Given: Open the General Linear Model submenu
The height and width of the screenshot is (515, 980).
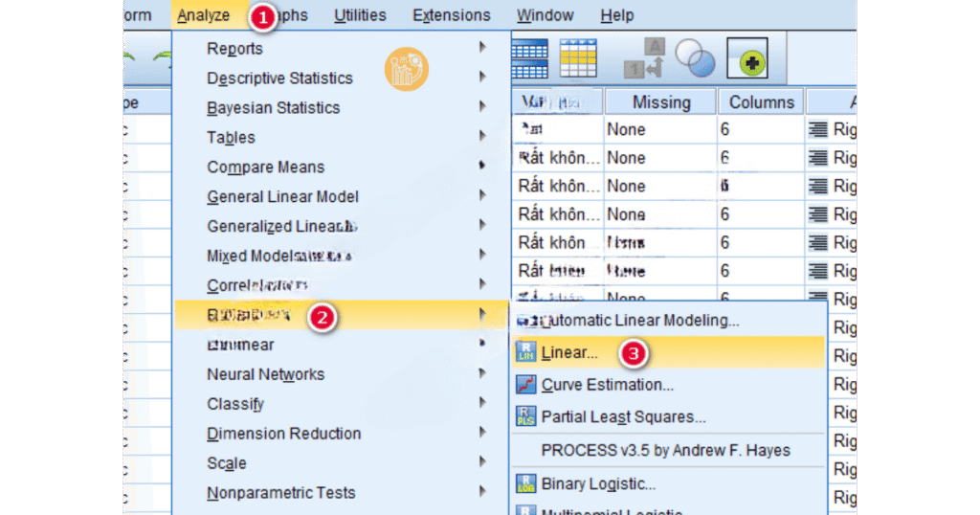Looking at the screenshot, I should point(282,197).
